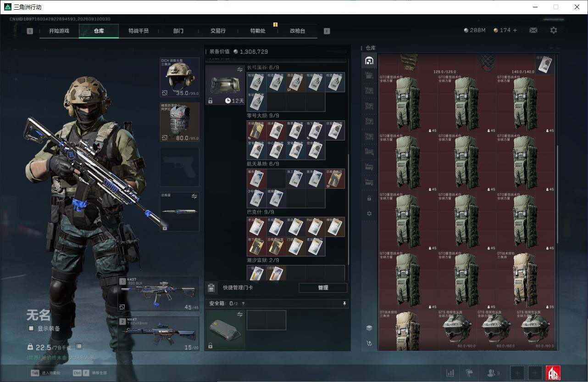The height and width of the screenshot is (382, 588).
Task: Click the first plus teammate slot
Action: 517,373
